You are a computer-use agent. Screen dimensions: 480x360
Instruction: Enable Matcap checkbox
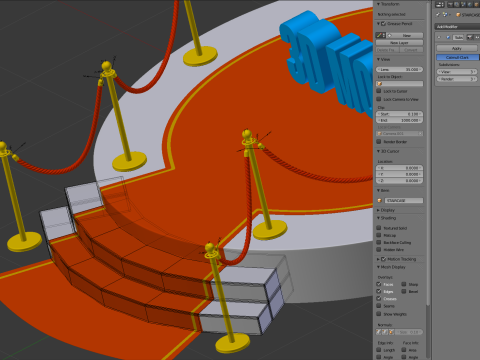379,235
